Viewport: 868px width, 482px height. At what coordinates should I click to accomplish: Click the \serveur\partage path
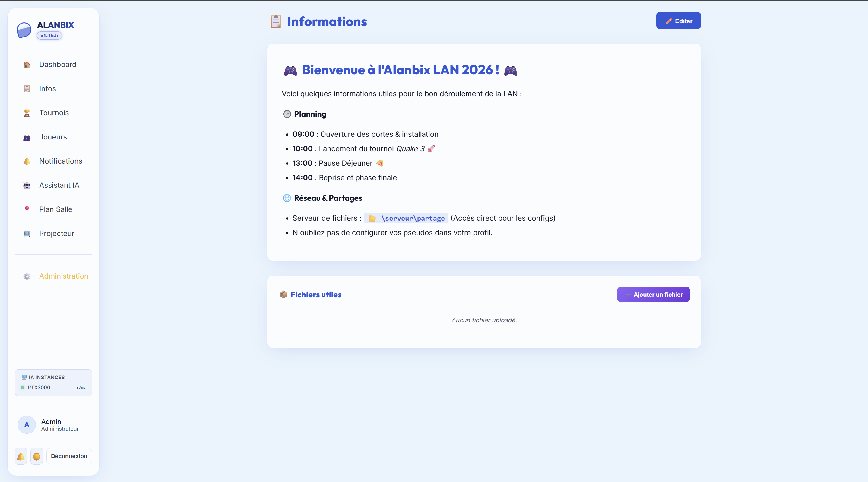click(413, 219)
